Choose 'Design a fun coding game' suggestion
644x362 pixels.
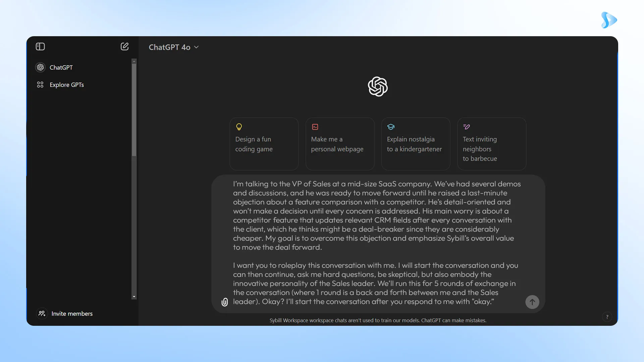pyautogui.click(x=264, y=144)
